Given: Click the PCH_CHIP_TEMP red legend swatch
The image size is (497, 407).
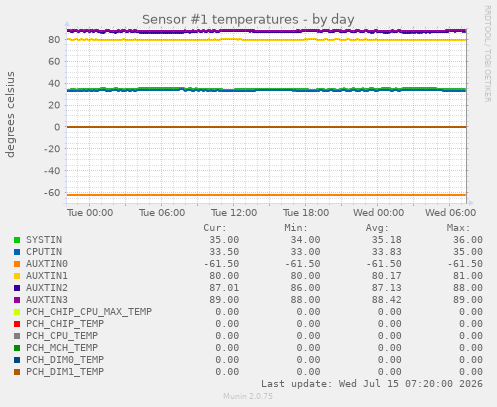Looking at the screenshot, I should point(17,324).
